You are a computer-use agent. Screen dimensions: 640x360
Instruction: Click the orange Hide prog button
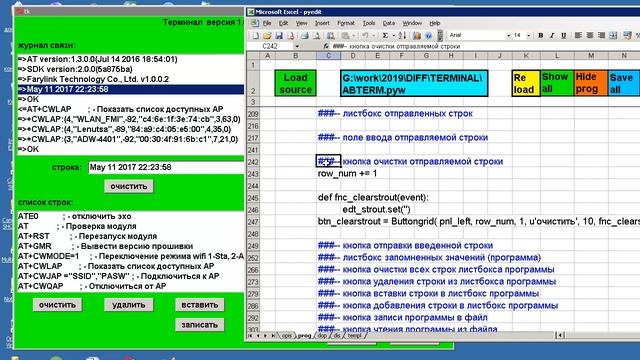(x=591, y=83)
